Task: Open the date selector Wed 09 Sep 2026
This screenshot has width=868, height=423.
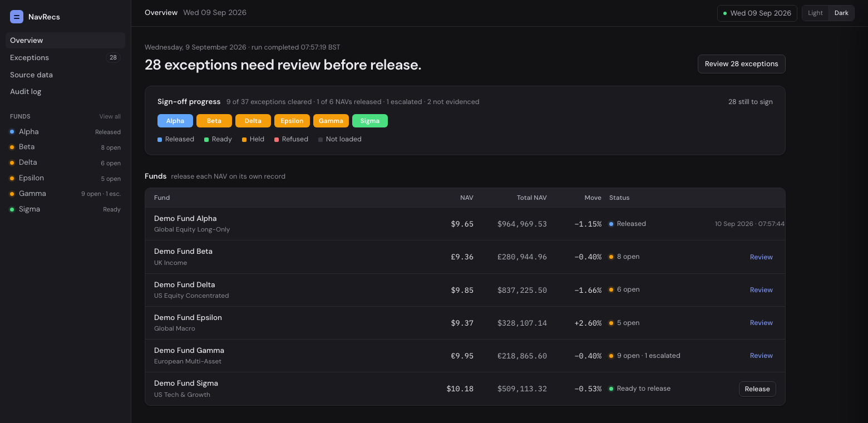Action: coord(757,13)
